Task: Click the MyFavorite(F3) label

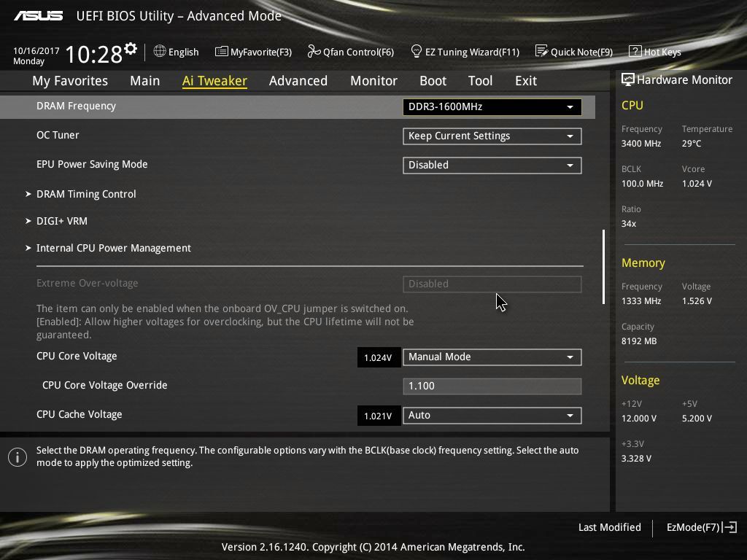Action: [261, 52]
